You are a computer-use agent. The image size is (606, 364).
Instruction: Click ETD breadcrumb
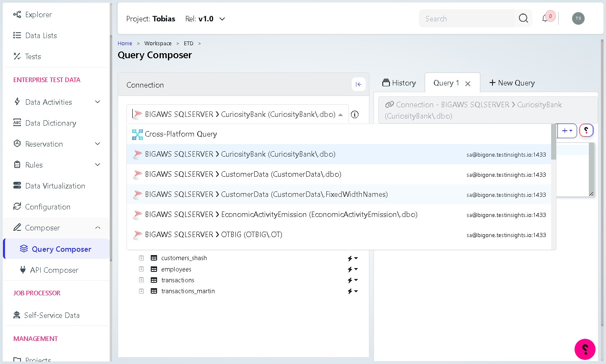(x=188, y=44)
